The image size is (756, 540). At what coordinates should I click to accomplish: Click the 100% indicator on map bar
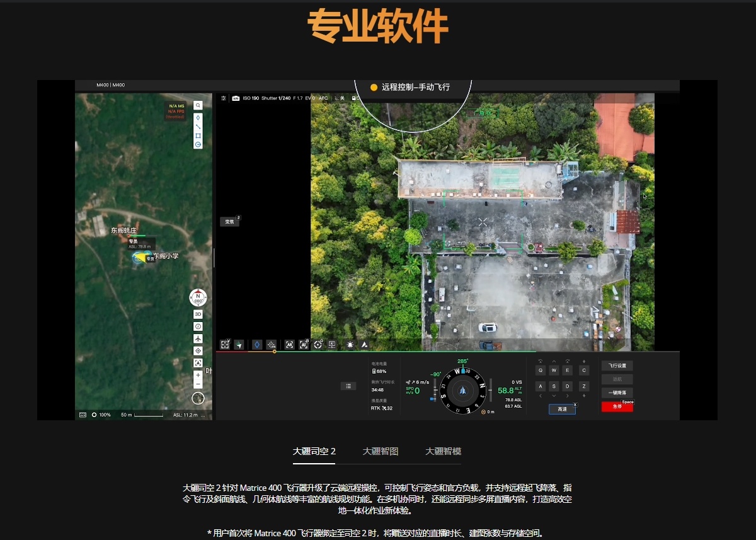click(x=101, y=415)
